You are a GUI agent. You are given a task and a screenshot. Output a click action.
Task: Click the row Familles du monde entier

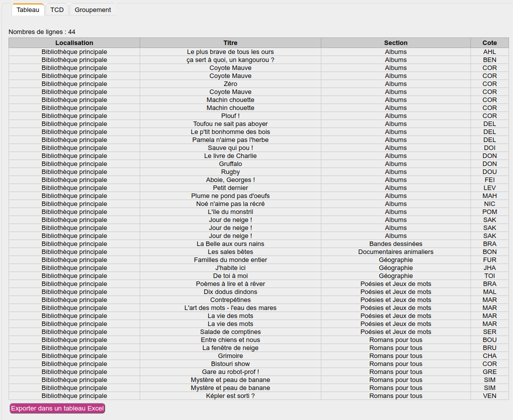(230, 259)
